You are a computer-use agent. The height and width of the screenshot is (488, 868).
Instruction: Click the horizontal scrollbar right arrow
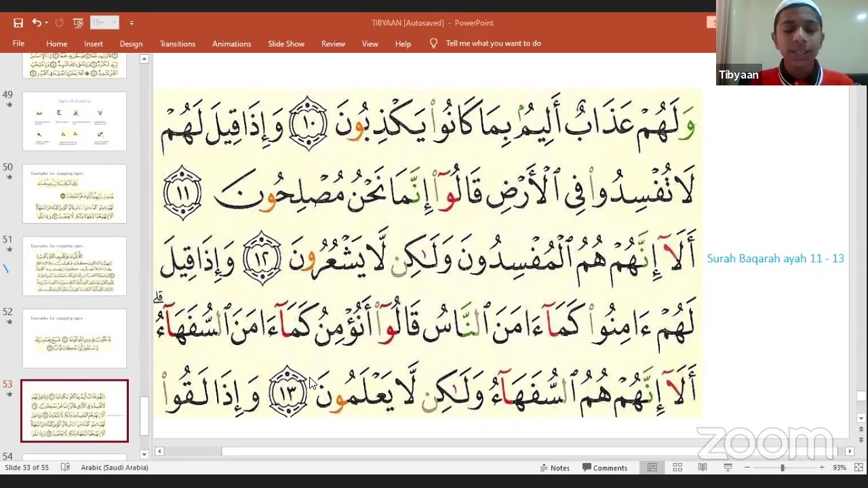[x=850, y=451]
